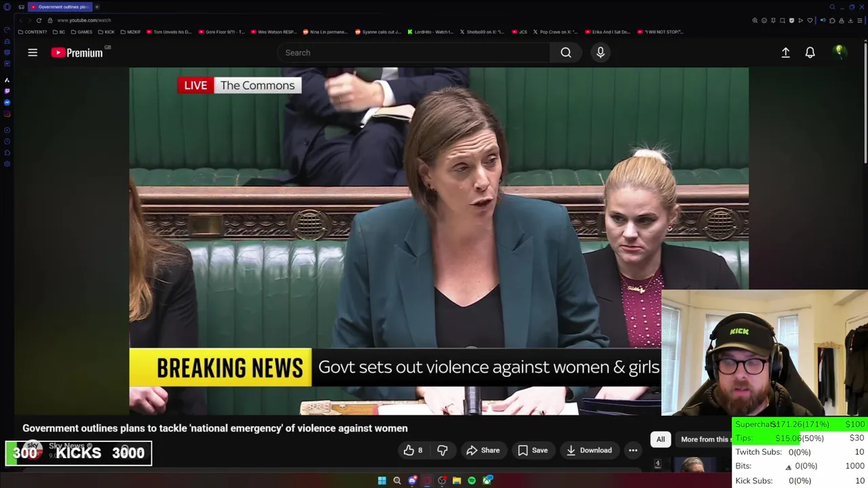Click the shield ad blocker icon
The height and width of the screenshot is (488, 868).
click(791, 20)
